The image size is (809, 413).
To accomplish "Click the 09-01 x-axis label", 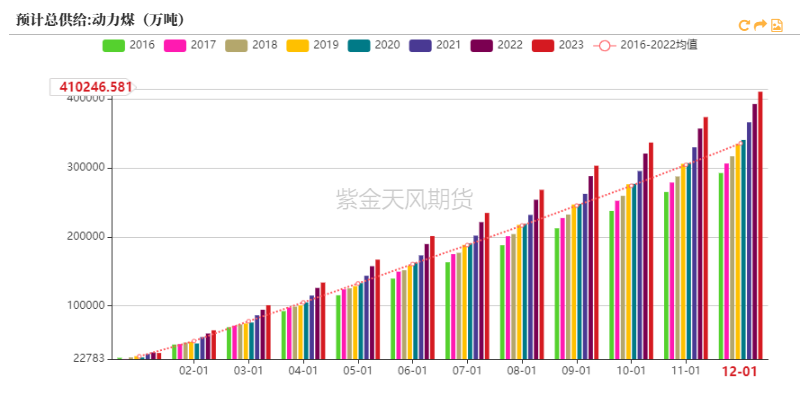I will (x=576, y=371).
